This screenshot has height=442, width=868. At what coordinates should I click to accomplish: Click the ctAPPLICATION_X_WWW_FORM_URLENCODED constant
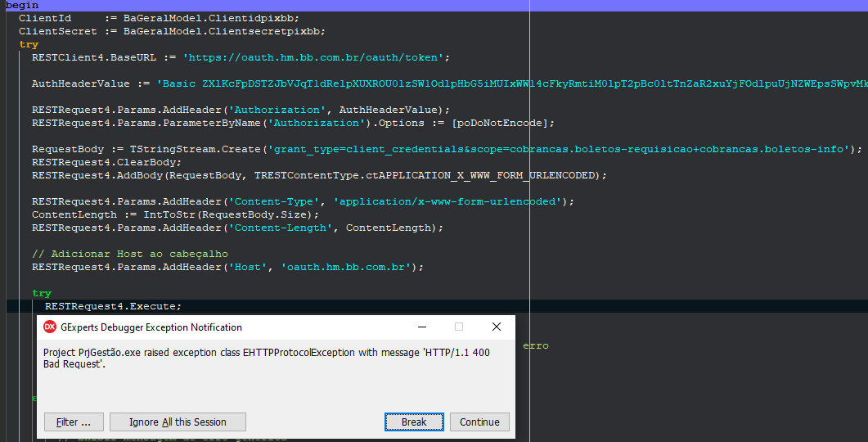[480, 176]
